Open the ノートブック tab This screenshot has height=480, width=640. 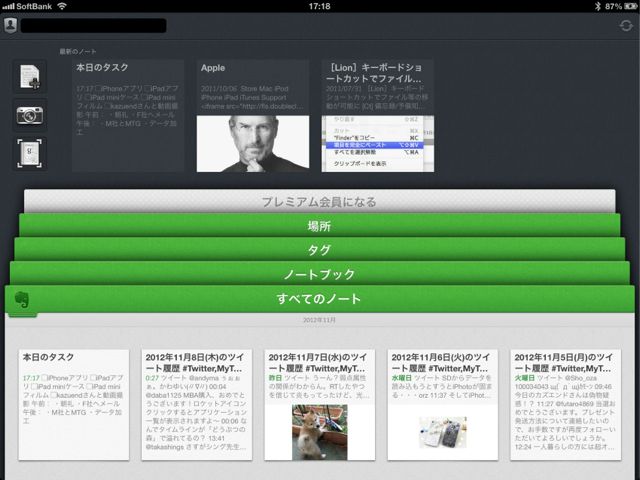pyautogui.click(x=319, y=273)
